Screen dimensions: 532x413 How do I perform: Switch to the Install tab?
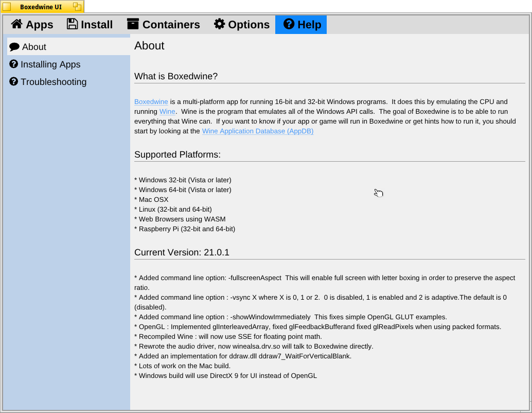(x=90, y=24)
